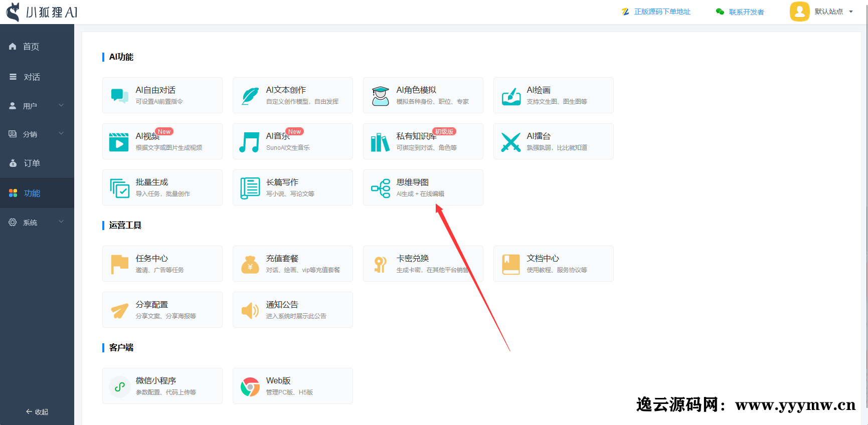Click the 卡密兑换 key icon
Screen dimensions: 868x425
381,264
